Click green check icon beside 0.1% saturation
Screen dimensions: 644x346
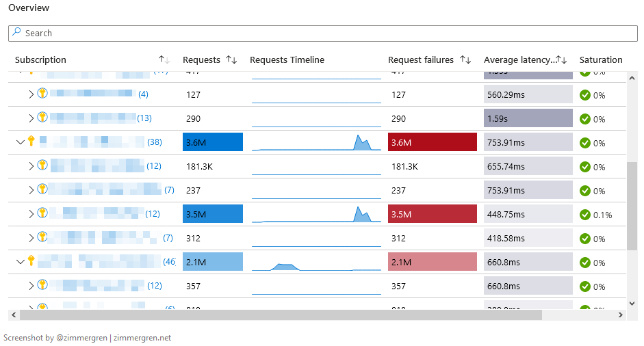pyautogui.click(x=585, y=215)
